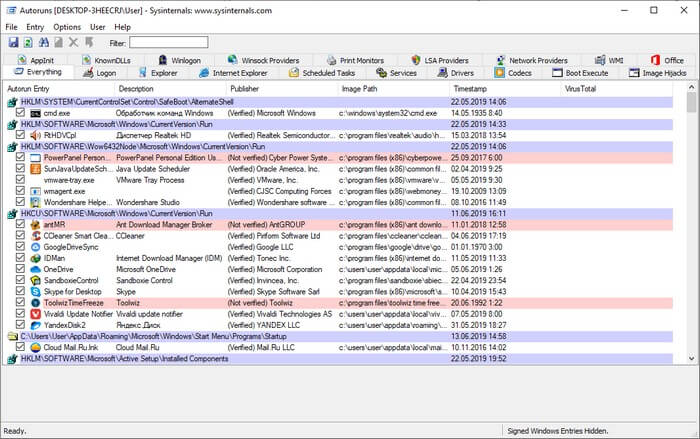Click the SandboxieControl icon
The width and height of the screenshot is (700, 439).
pyautogui.click(x=35, y=280)
